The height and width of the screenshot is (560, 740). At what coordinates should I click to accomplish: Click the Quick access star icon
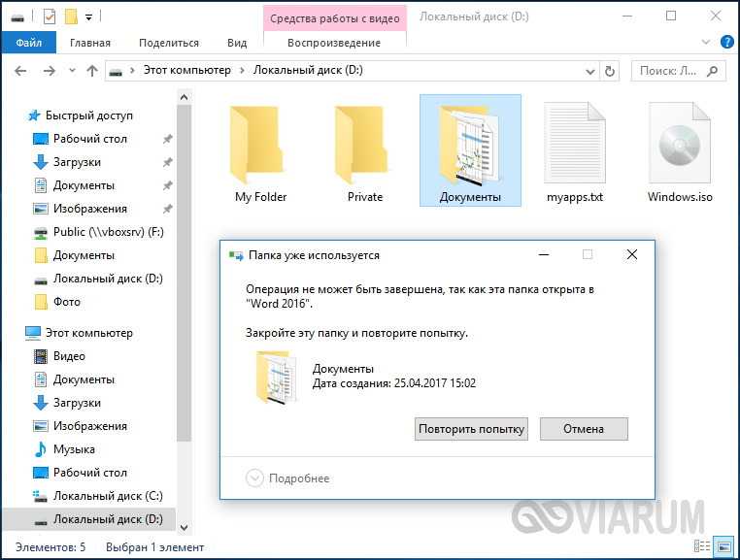34,115
